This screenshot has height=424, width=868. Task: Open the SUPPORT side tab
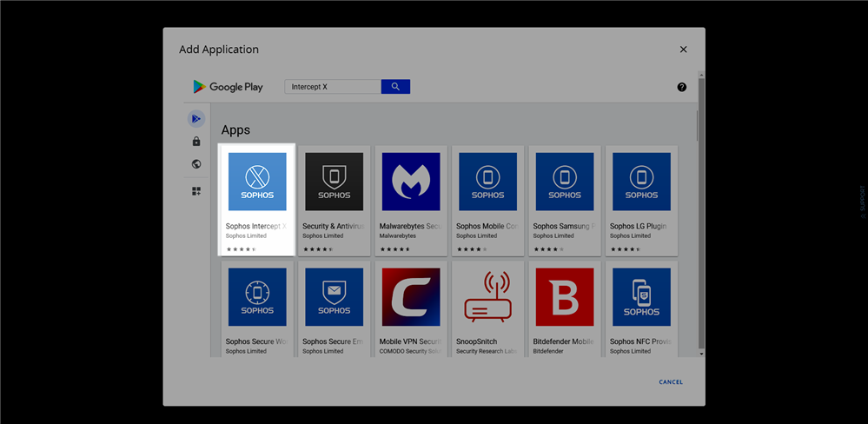coord(862,202)
